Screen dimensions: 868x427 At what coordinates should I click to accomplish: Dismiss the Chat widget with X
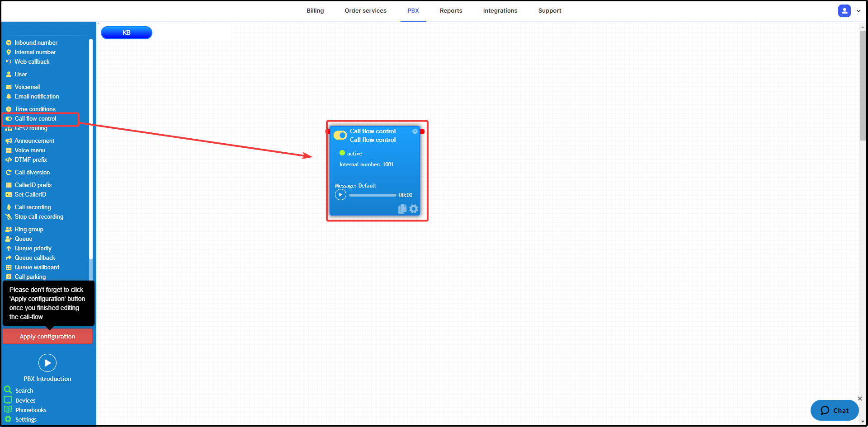pos(860,399)
